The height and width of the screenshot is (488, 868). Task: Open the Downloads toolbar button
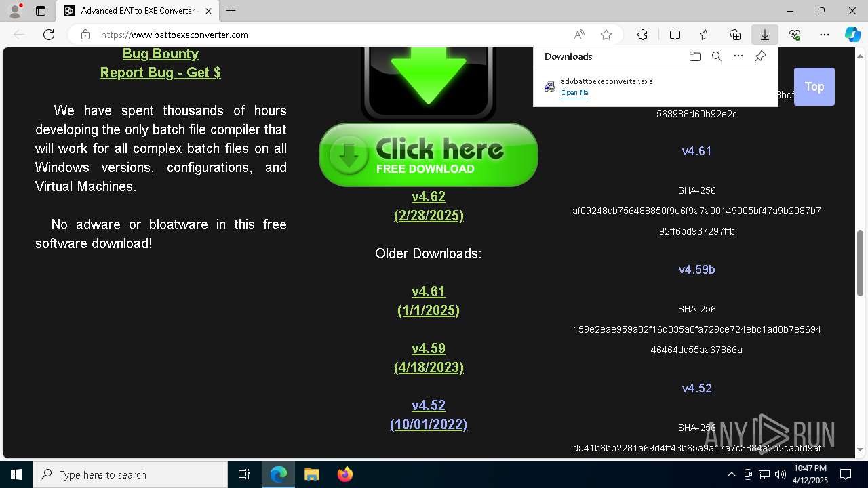click(x=764, y=35)
